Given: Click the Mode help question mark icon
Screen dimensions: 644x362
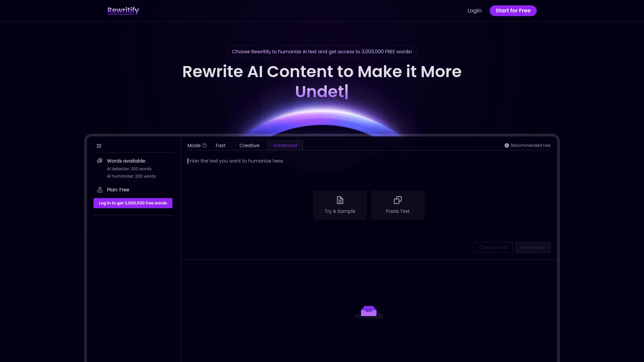Looking at the screenshot, I should coord(204,145).
